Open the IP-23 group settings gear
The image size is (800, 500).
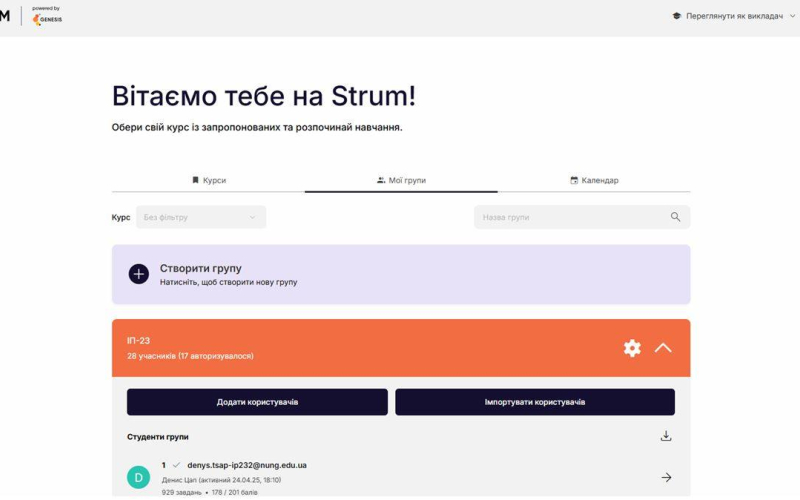pos(632,348)
